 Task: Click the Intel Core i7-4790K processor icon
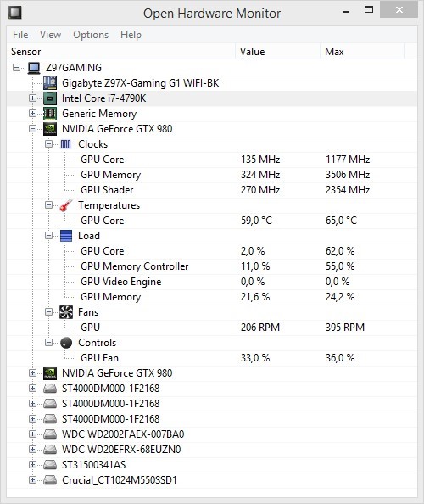pos(50,98)
